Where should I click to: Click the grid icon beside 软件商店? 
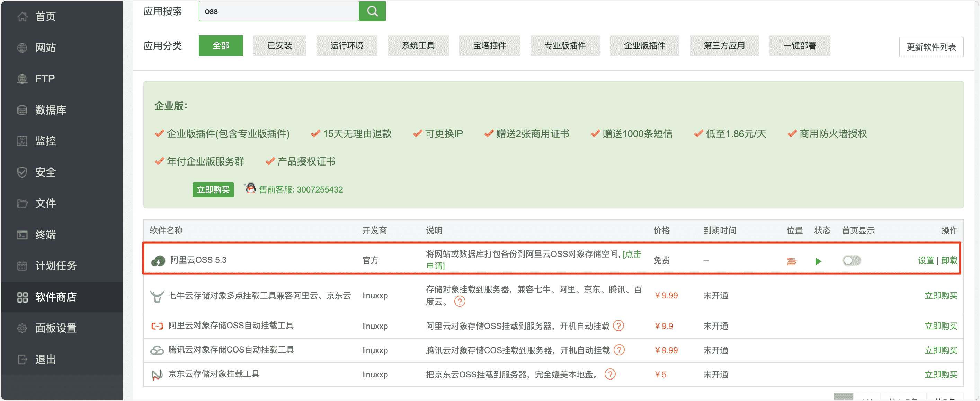22,297
